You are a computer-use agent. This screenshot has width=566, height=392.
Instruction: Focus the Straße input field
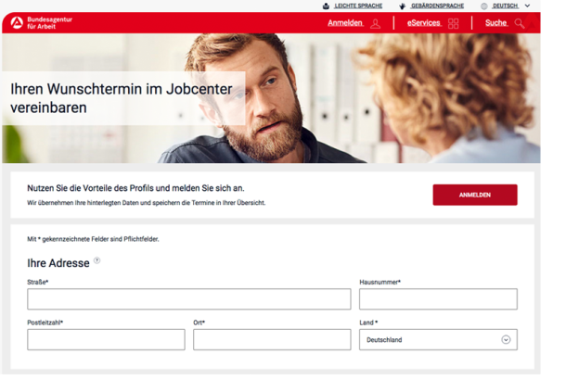click(x=189, y=299)
